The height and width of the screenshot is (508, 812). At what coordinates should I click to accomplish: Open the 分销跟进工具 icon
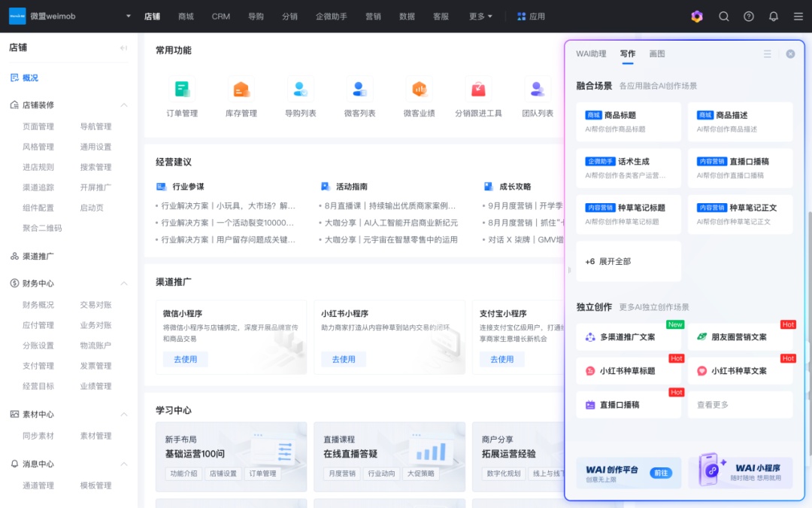478,90
